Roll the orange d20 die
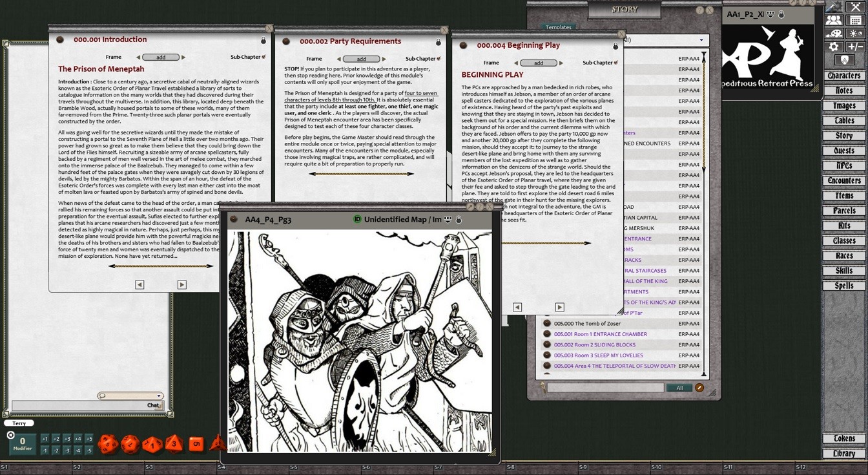 [x=107, y=444]
